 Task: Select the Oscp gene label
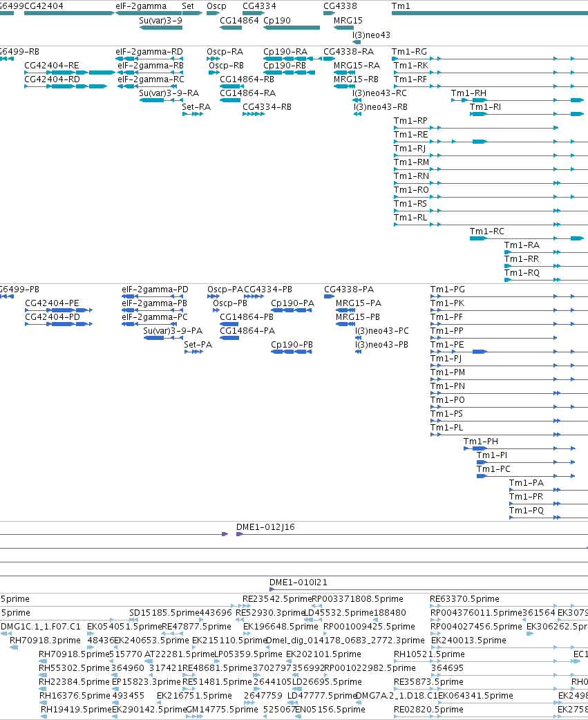click(216, 6)
